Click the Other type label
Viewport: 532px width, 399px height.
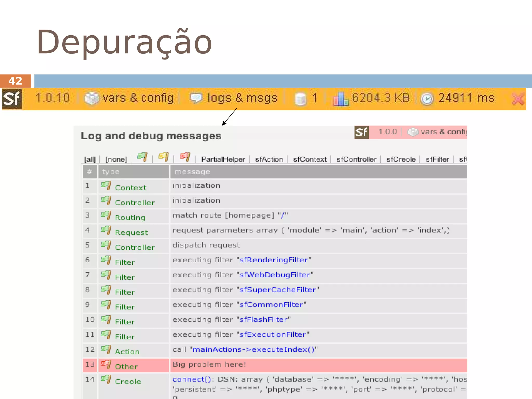tap(126, 367)
